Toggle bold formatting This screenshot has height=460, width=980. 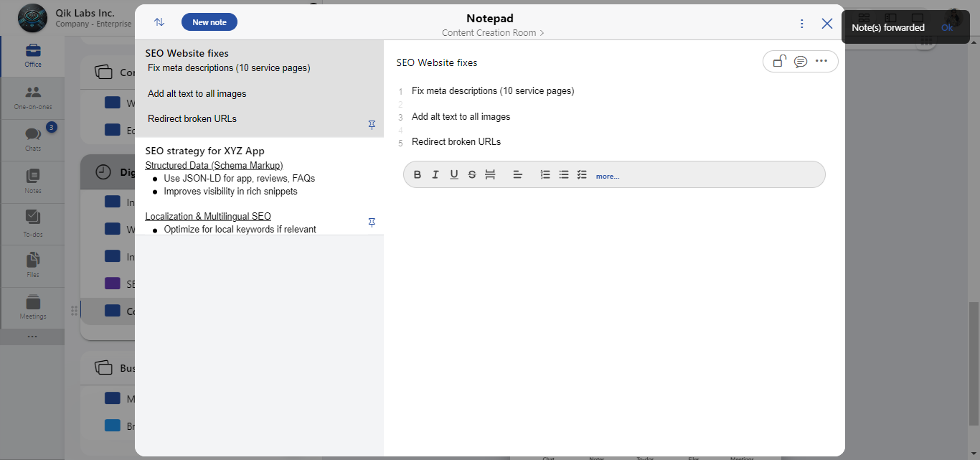click(418, 175)
